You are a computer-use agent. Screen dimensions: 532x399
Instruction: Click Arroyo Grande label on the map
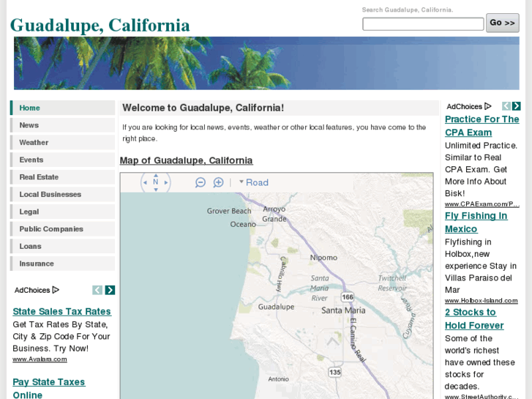pyautogui.click(x=274, y=214)
